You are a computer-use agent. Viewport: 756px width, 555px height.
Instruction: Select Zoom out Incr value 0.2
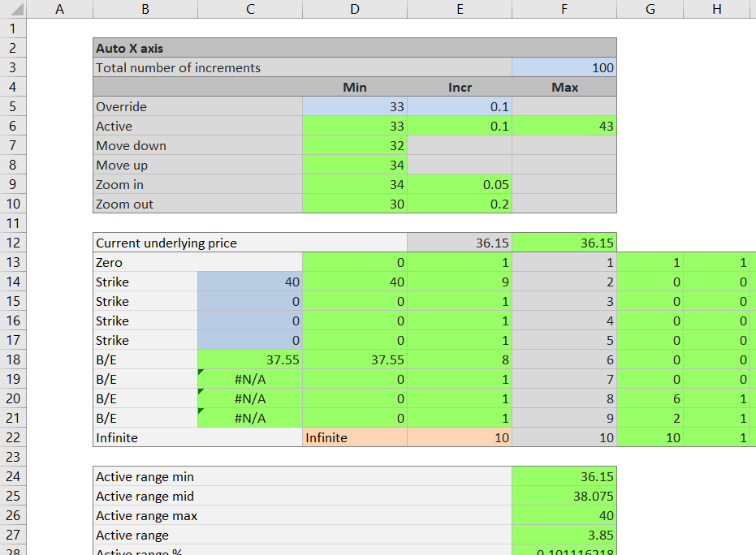(x=460, y=204)
